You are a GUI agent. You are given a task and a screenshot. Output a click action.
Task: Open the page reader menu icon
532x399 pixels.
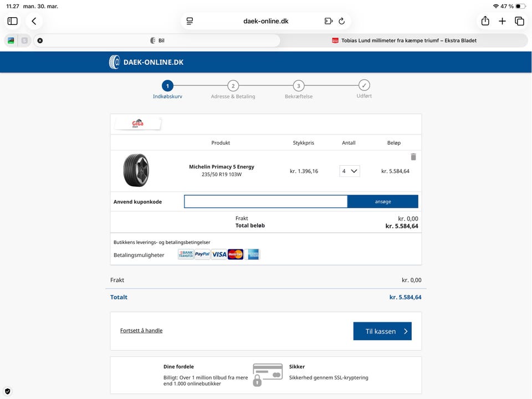pyautogui.click(x=190, y=21)
